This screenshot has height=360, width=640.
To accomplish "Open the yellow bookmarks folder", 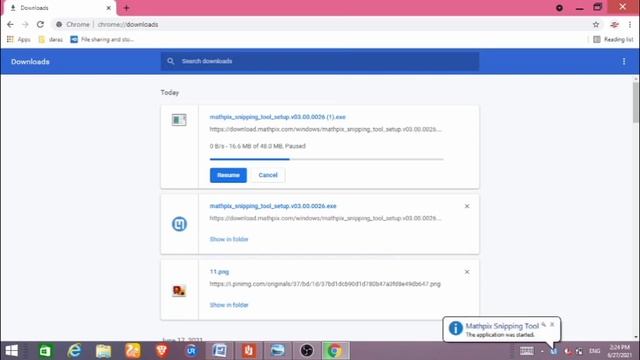I will click(51, 40).
